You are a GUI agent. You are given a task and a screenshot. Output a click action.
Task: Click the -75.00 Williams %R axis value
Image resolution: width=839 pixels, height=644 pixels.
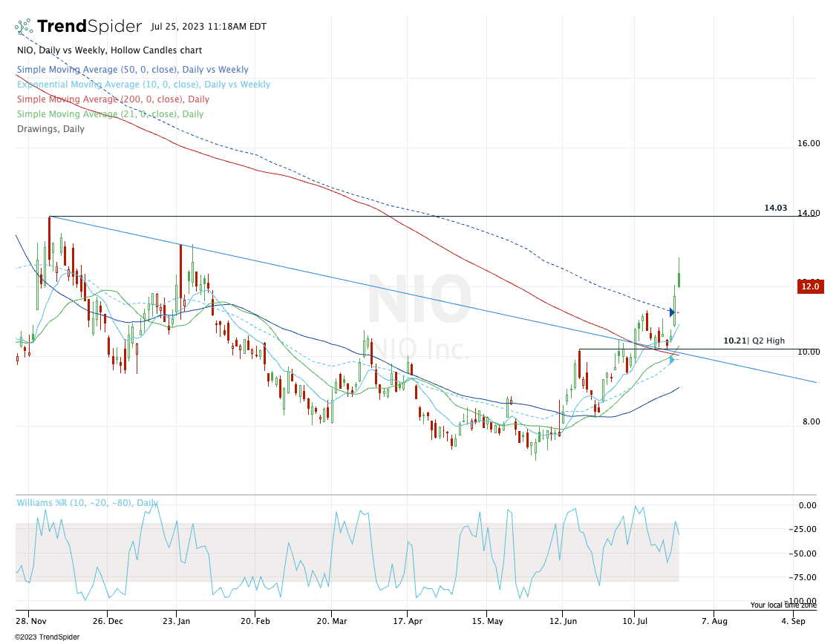[x=803, y=578]
